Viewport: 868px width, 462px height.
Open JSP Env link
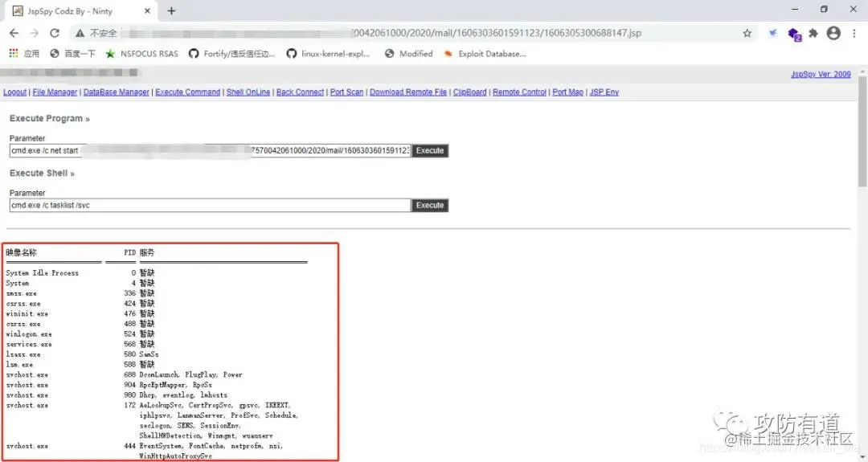pyautogui.click(x=604, y=92)
